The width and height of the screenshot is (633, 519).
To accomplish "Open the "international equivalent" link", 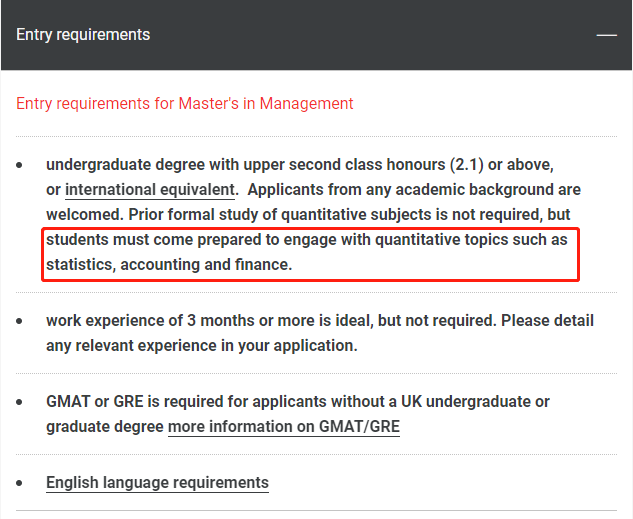I will 150,189.
